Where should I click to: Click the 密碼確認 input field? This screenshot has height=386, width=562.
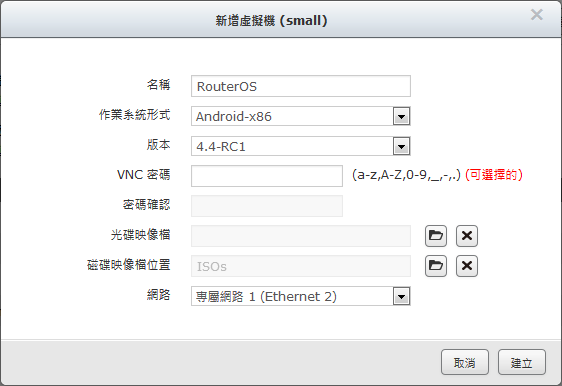pyautogui.click(x=267, y=206)
